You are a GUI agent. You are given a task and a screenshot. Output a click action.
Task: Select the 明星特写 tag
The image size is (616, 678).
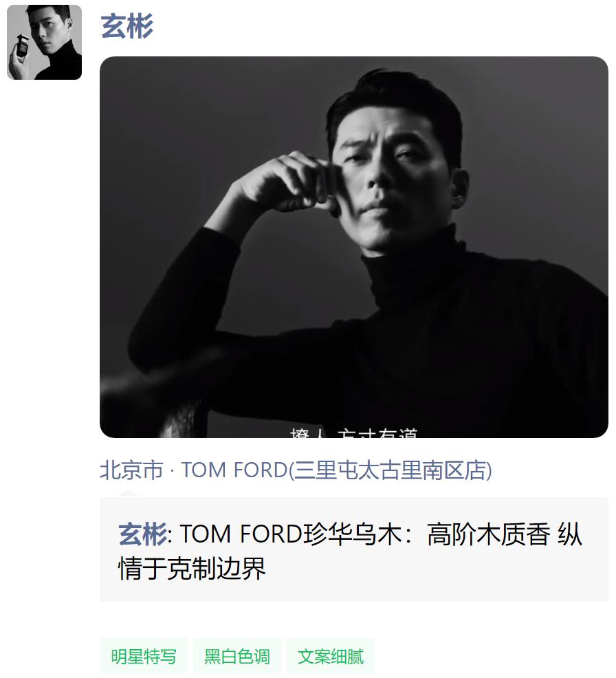pos(144,656)
